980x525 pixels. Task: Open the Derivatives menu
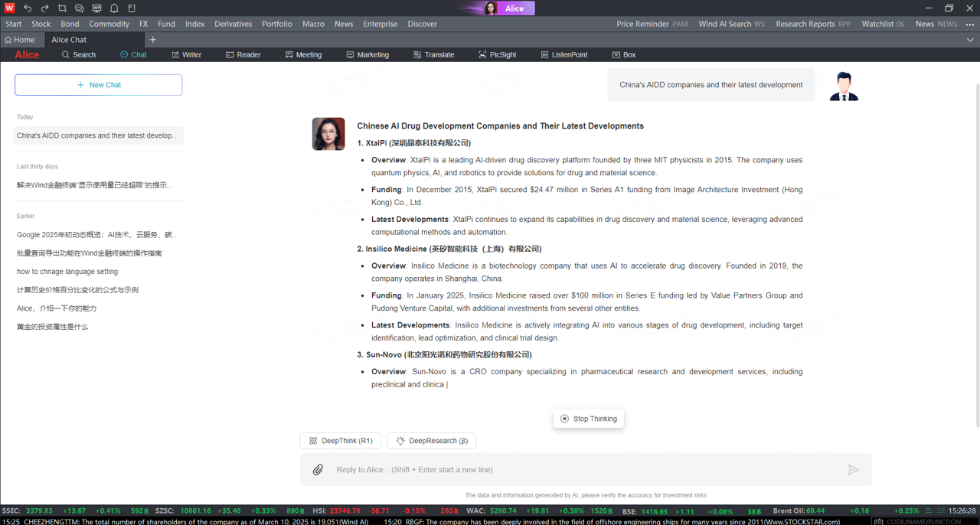coord(233,24)
